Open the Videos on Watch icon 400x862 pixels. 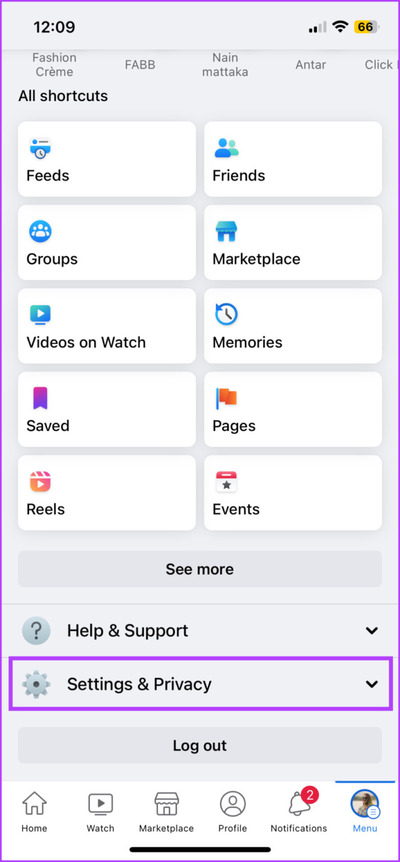(x=40, y=315)
